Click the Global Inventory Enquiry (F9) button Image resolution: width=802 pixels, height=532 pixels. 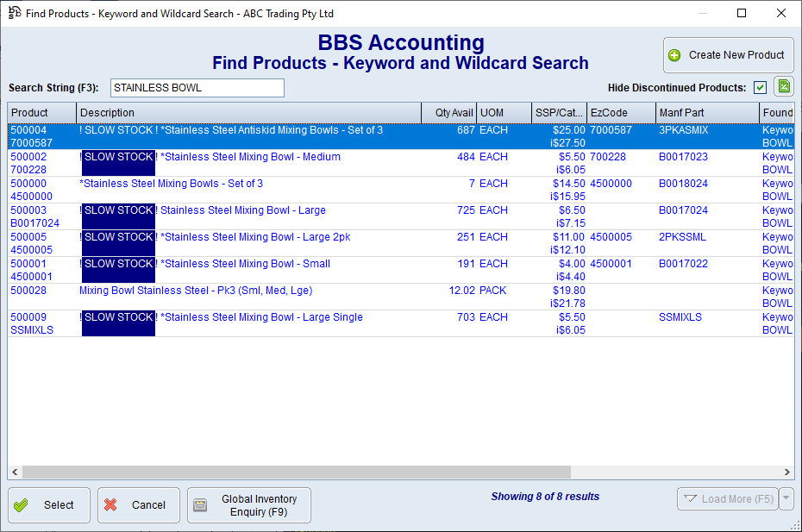click(249, 505)
